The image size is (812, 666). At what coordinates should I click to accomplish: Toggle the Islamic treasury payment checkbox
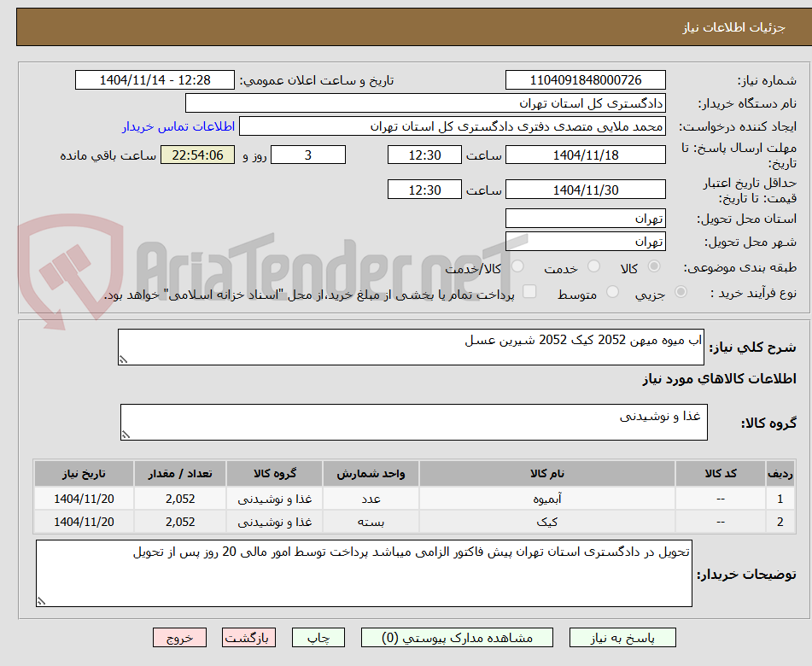coord(529,291)
